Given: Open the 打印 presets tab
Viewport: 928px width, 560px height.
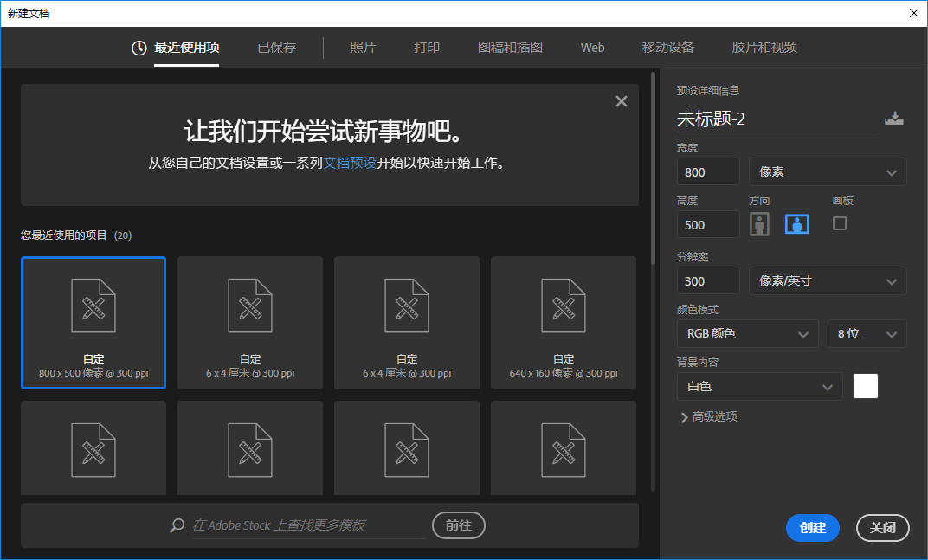Looking at the screenshot, I should [x=427, y=48].
